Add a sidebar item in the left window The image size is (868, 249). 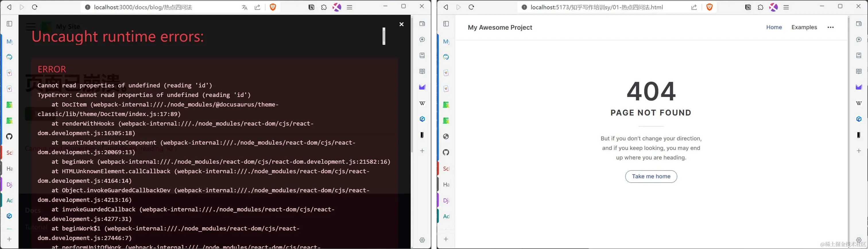coord(422,151)
